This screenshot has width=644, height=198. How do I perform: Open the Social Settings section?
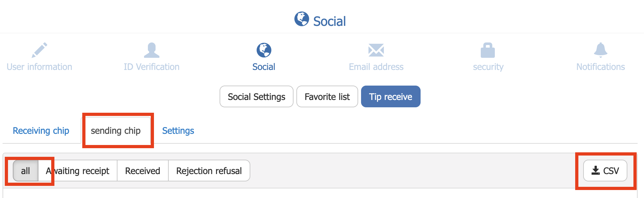(x=256, y=96)
